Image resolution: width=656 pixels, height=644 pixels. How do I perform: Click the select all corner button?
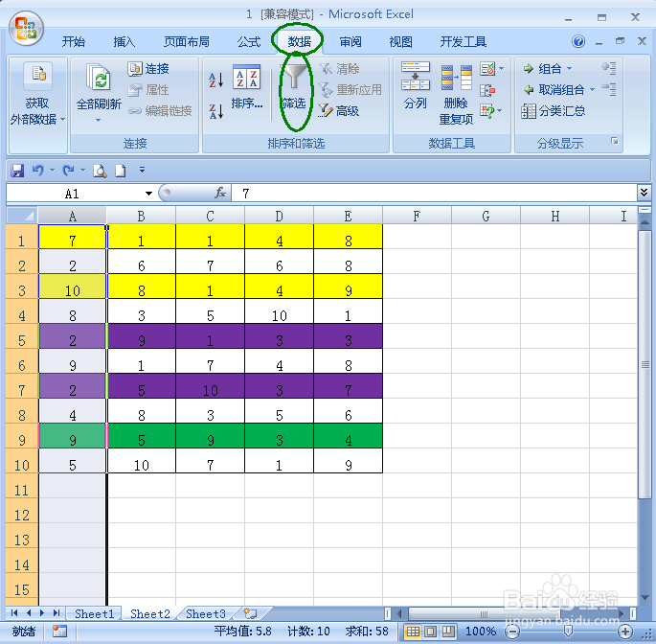tap(23, 216)
